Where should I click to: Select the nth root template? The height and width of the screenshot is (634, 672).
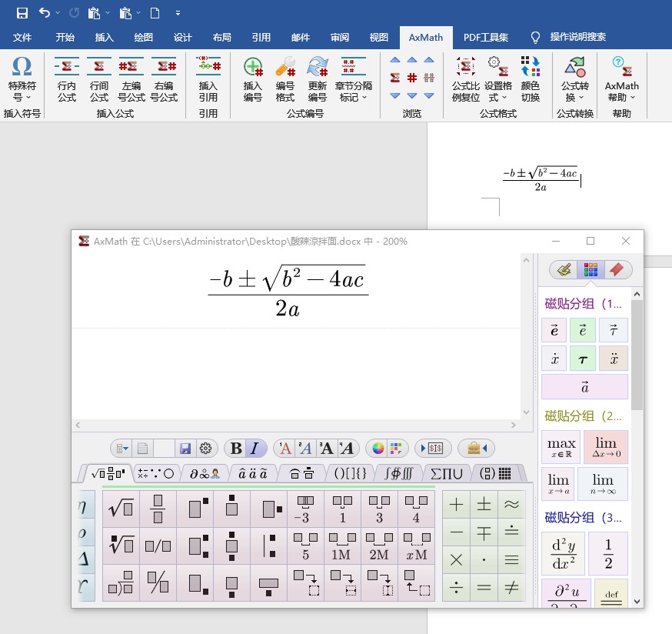[x=121, y=546]
